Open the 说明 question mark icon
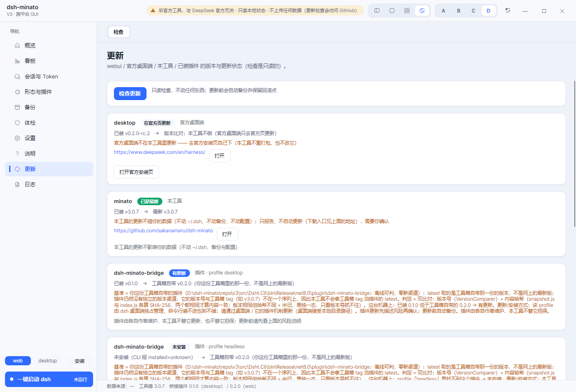The height and width of the screenshot is (392, 576). coord(17,153)
